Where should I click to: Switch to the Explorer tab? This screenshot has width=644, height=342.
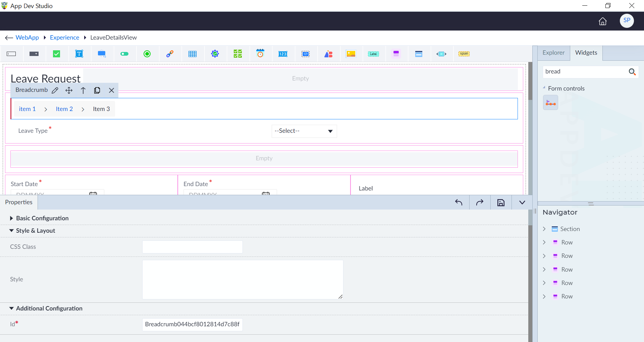tap(553, 53)
